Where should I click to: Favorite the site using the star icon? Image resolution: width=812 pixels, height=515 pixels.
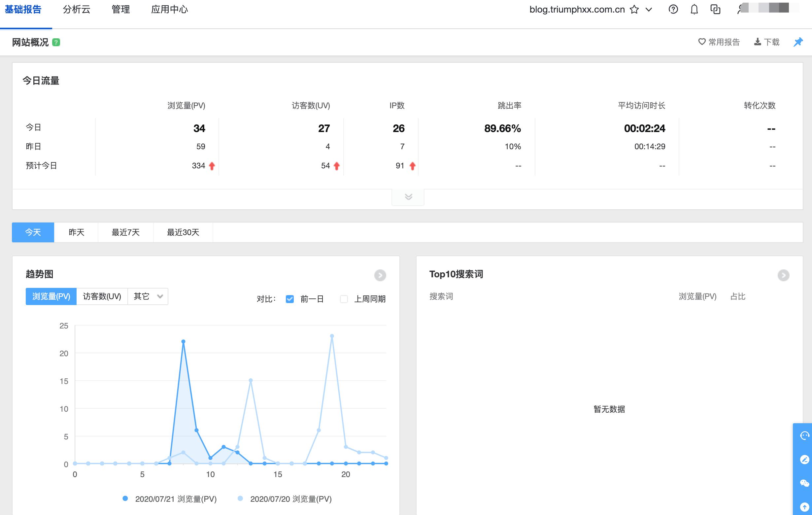(634, 10)
